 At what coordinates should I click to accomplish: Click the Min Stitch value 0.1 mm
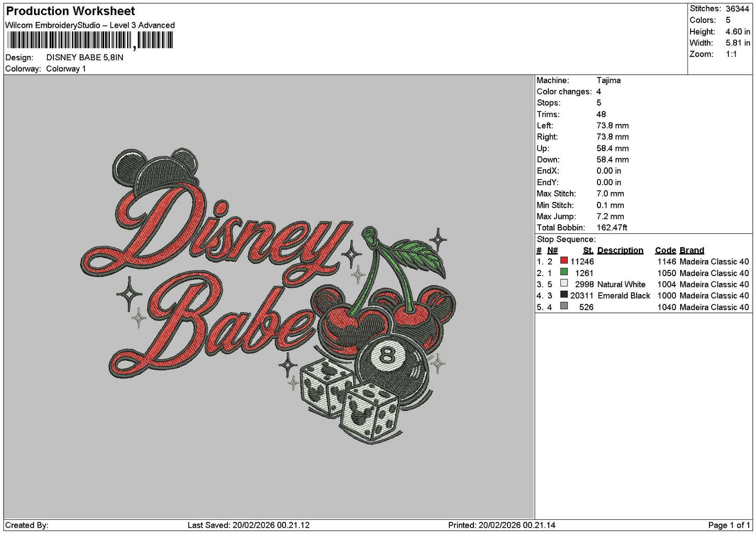click(x=610, y=206)
